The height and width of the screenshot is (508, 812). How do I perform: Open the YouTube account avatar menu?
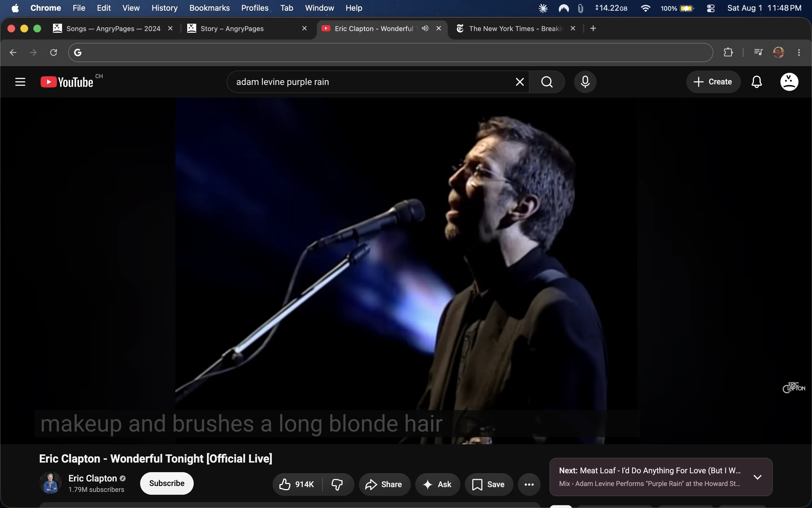point(789,82)
